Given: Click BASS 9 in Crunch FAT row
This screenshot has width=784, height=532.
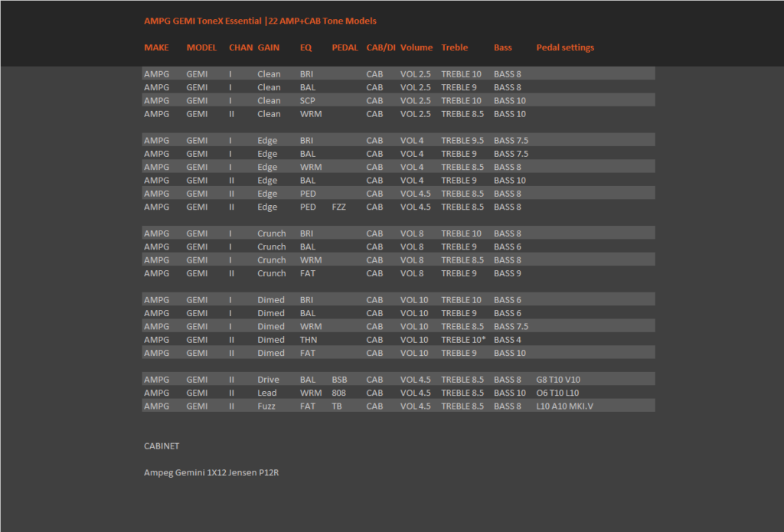Looking at the screenshot, I should pos(508,273).
